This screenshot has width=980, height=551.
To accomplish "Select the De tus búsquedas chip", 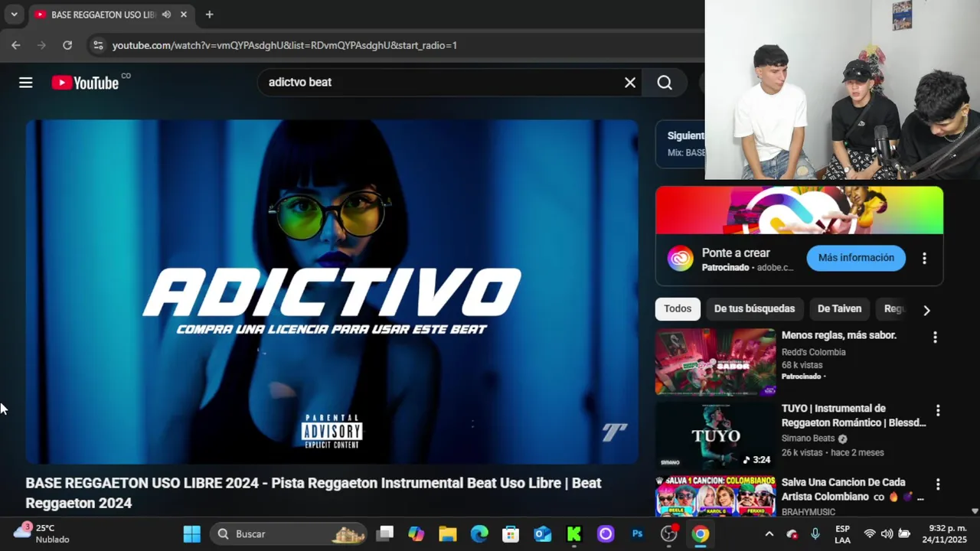I will pos(754,309).
